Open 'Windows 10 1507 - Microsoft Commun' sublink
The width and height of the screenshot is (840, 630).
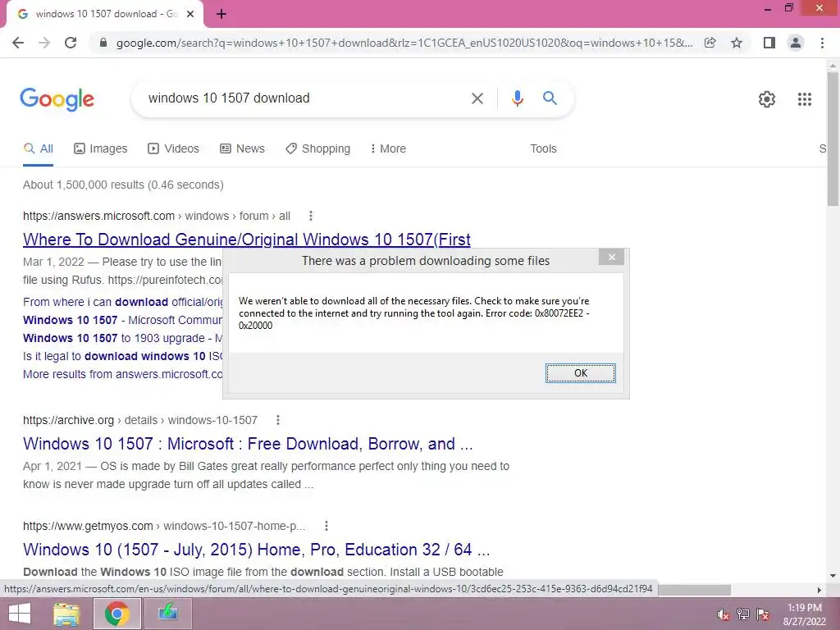[122, 321]
